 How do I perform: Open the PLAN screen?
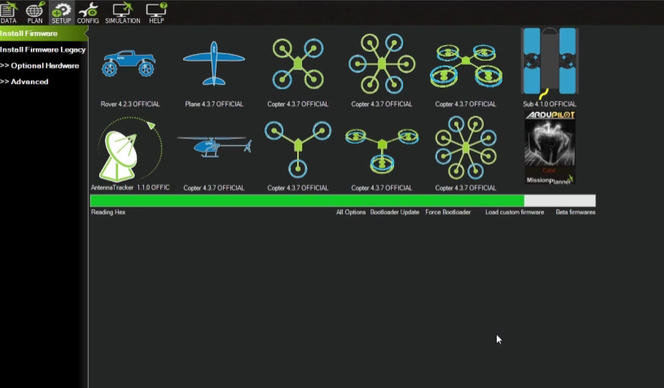coord(35,13)
